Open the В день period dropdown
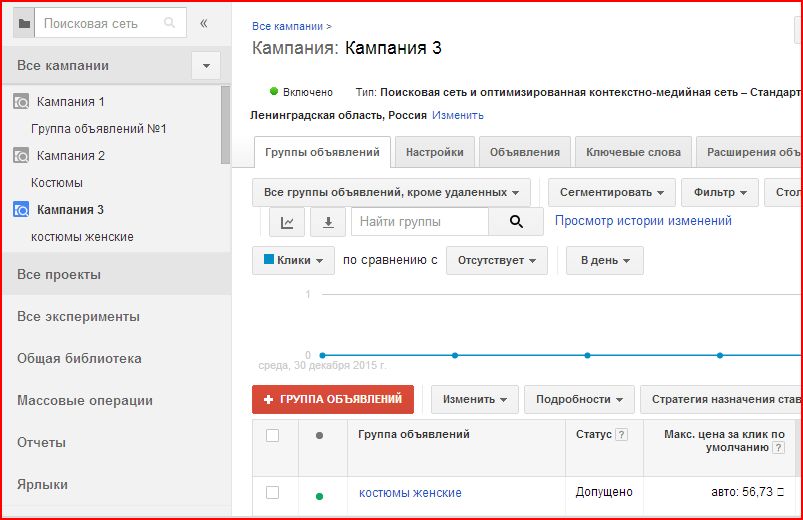The height and width of the screenshot is (520, 803). click(605, 260)
